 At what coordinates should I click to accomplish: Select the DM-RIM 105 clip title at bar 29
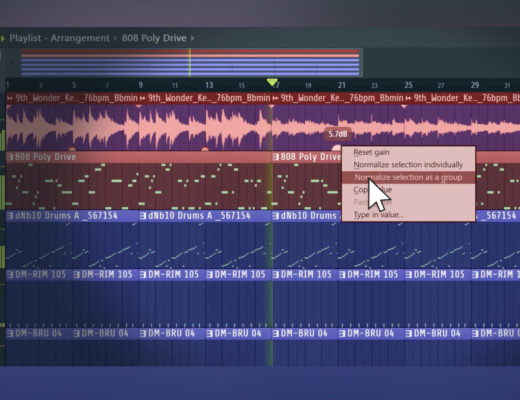click(500, 275)
